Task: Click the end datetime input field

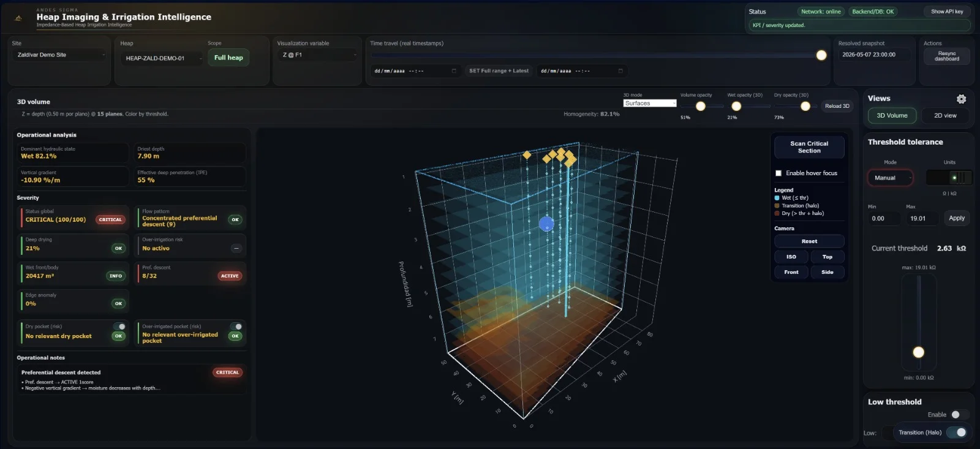Action: pos(582,71)
